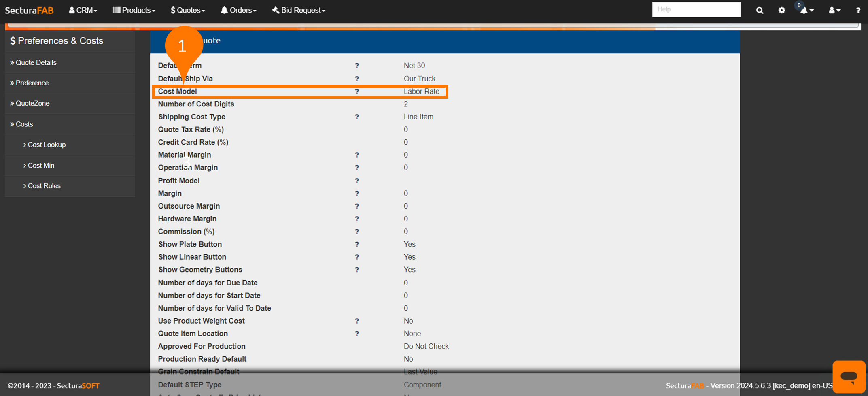Screen dimensions: 868x396
Task: Open the user account menu
Action: click(x=834, y=10)
